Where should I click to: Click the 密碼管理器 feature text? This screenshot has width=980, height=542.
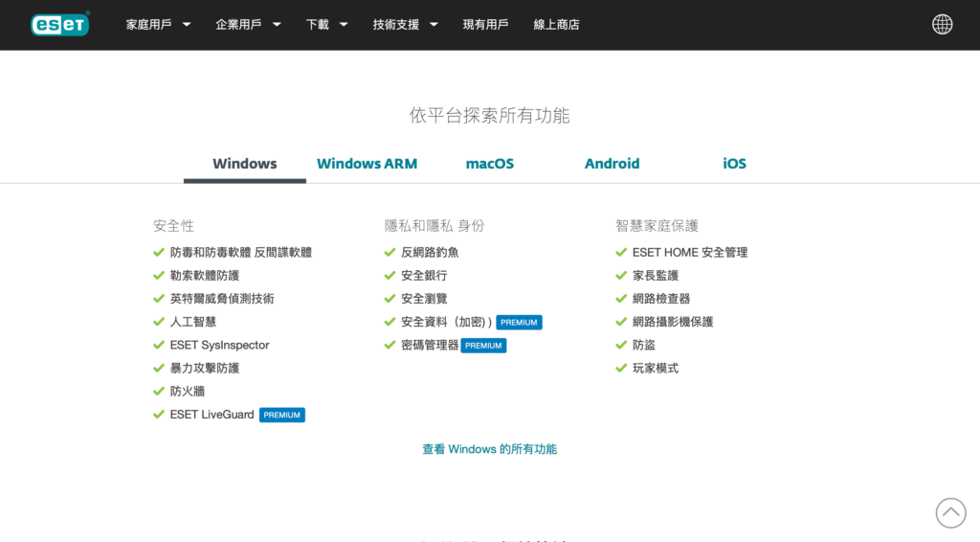click(x=430, y=345)
